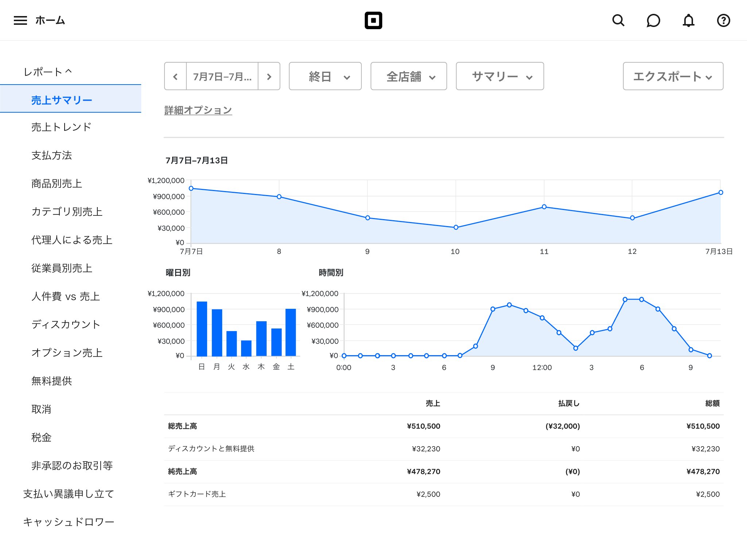
Task: Open the エクスポート dropdown
Action: (x=673, y=76)
